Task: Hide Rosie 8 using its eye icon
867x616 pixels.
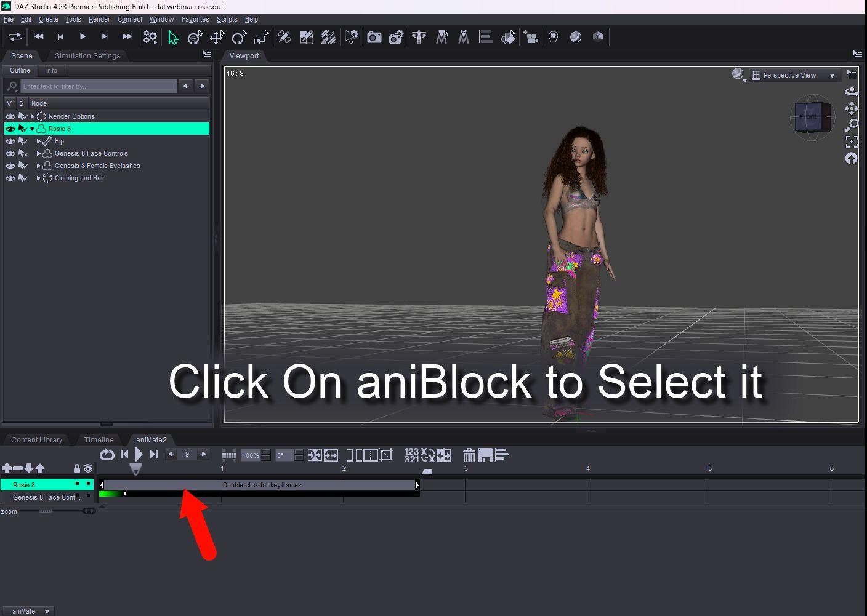Action: [10, 129]
